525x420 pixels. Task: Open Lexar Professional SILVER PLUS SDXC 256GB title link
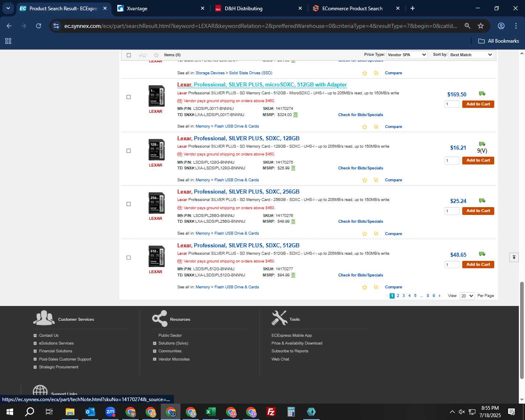point(238,192)
